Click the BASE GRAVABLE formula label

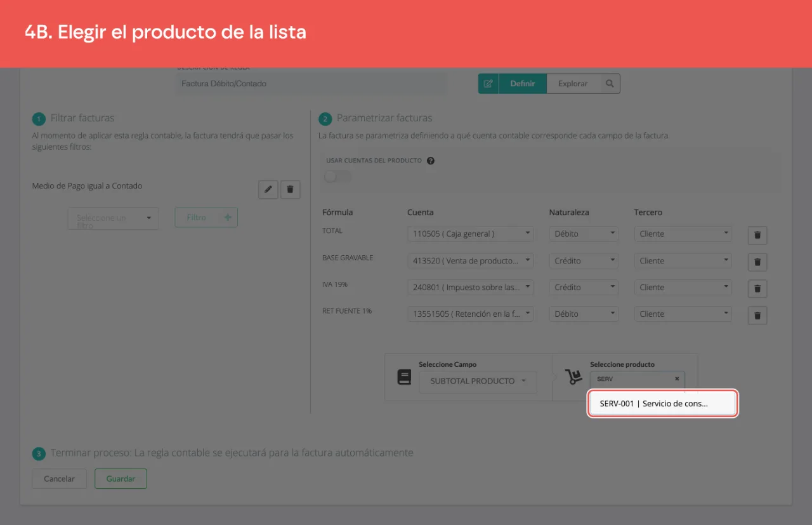(348, 258)
